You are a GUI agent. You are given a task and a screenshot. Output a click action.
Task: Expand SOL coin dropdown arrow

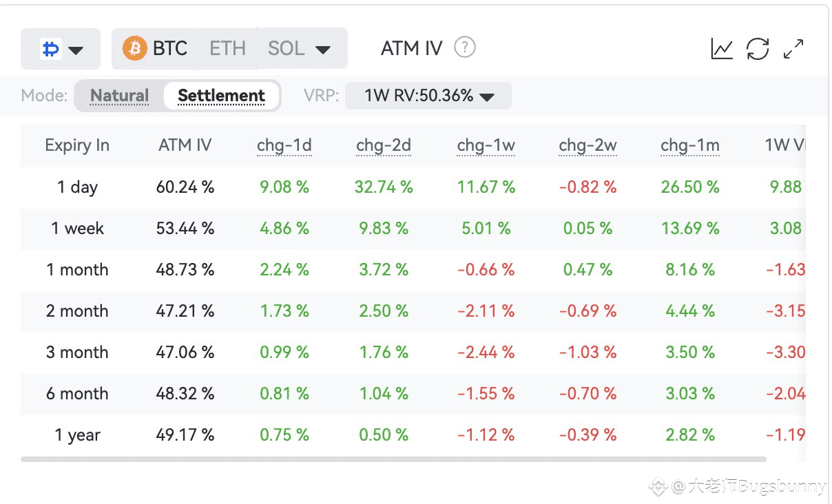(x=322, y=50)
